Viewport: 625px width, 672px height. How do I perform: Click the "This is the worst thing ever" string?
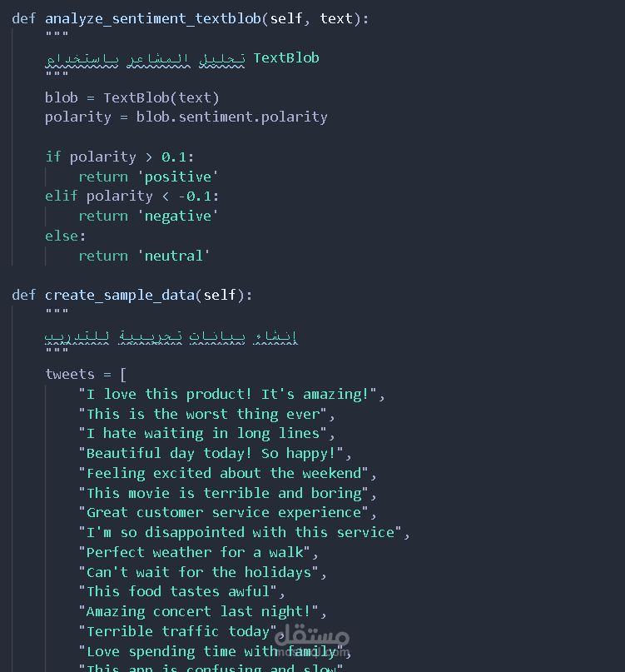pyautogui.click(x=203, y=414)
